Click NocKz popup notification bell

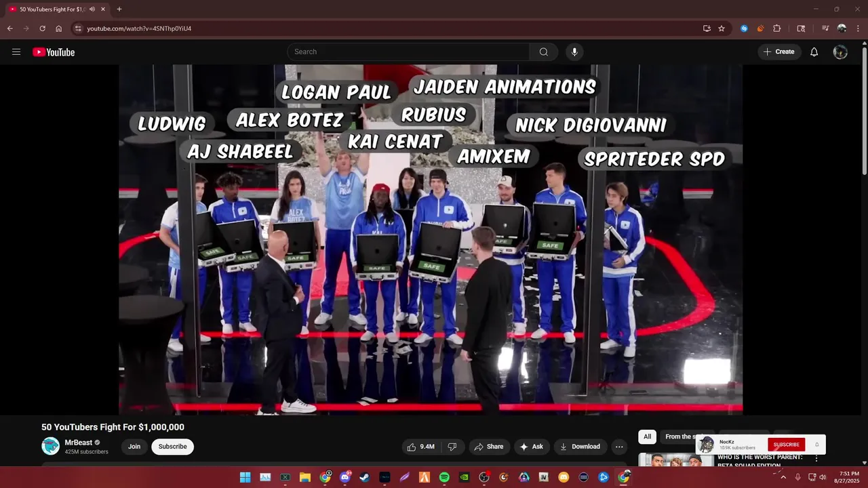[x=816, y=445]
